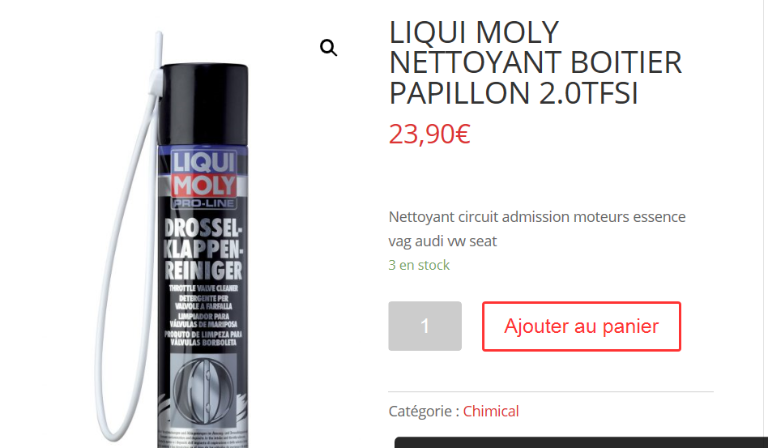Click the Liqui Moly logo on the can
Image resolution: width=768 pixels, height=448 pixels.
[x=203, y=174]
